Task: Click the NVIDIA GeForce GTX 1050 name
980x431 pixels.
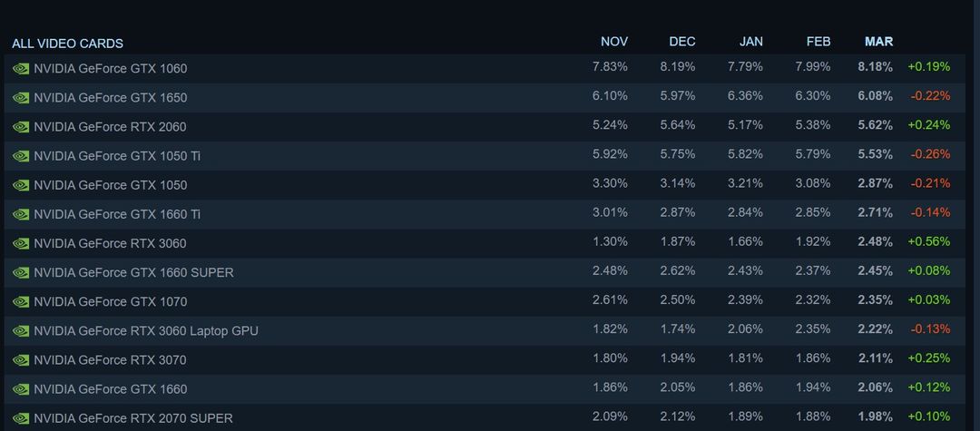Action: 110,185
